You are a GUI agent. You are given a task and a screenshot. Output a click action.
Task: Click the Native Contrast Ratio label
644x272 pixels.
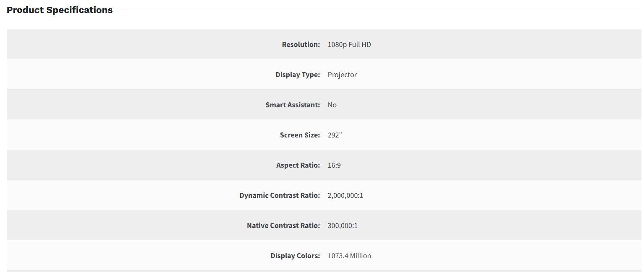(x=283, y=225)
